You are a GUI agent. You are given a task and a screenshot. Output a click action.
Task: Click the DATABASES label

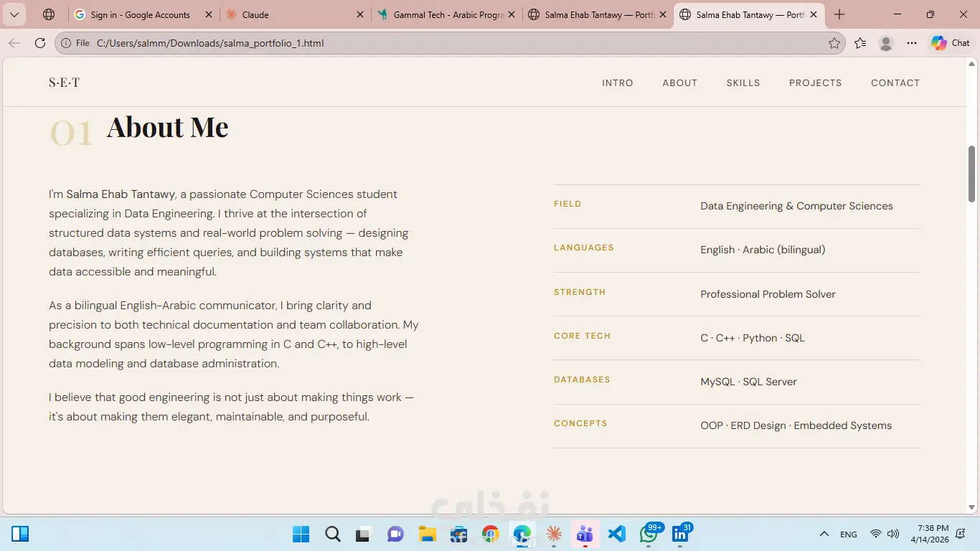(582, 380)
